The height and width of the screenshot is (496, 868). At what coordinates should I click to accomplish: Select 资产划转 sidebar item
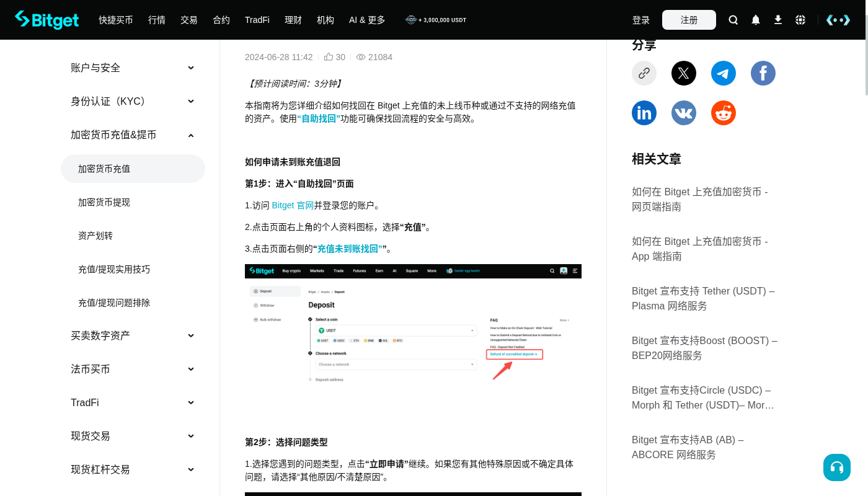(x=133, y=236)
